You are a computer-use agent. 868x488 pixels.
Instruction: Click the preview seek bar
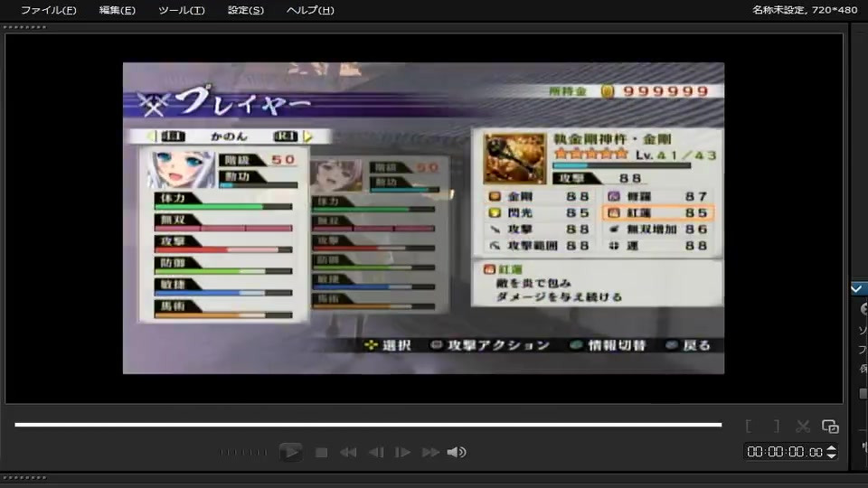[368, 425]
